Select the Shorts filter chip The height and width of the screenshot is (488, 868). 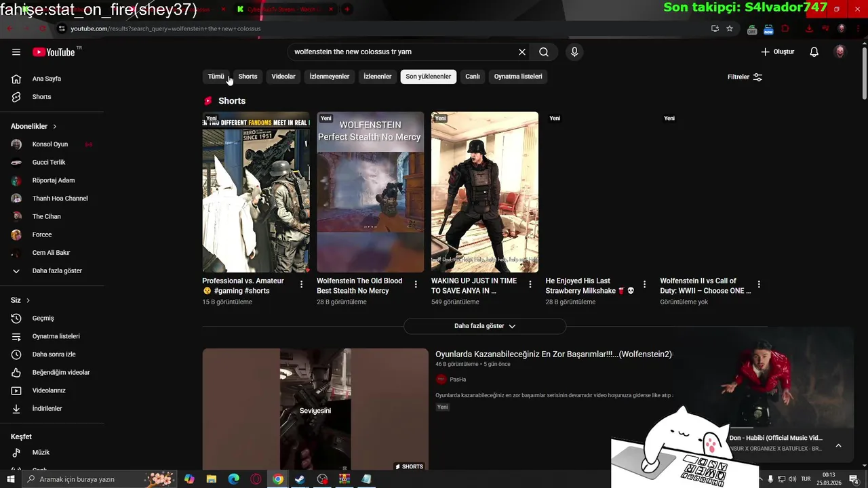pyautogui.click(x=248, y=77)
